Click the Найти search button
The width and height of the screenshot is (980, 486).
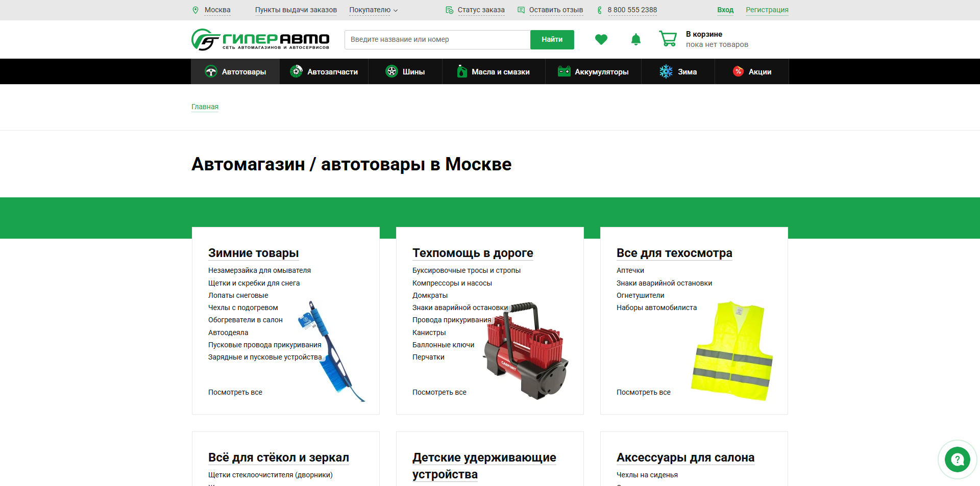pos(552,39)
